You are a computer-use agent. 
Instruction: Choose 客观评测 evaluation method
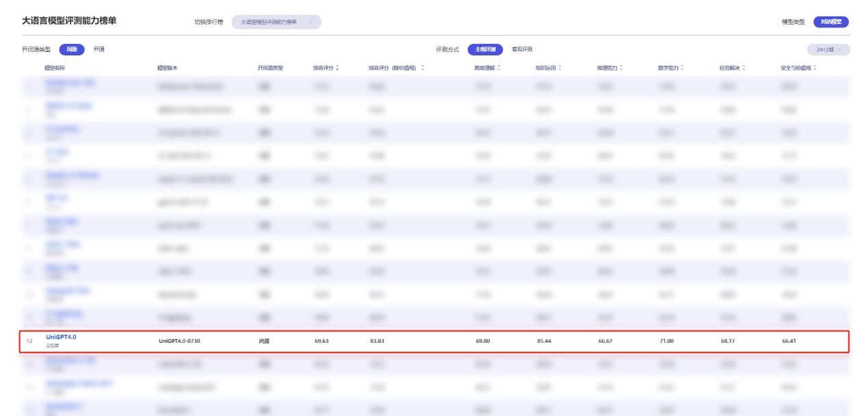522,49
